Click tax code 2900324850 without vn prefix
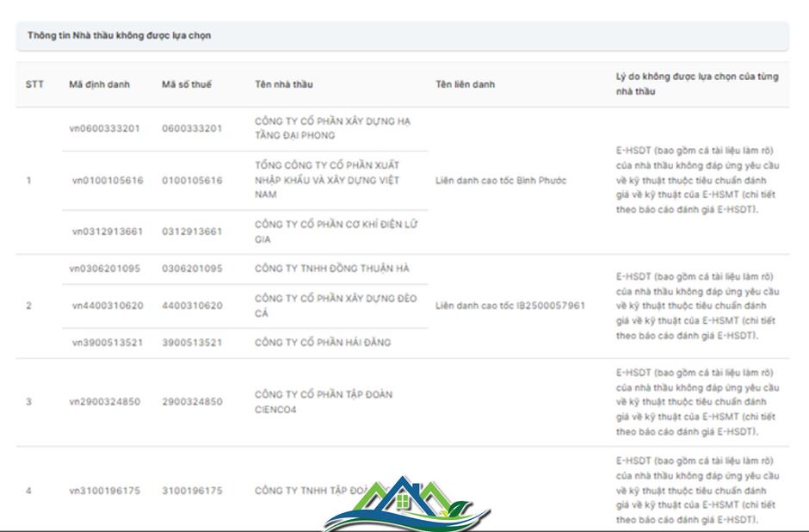The width and height of the screenshot is (809, 532). 192,401
